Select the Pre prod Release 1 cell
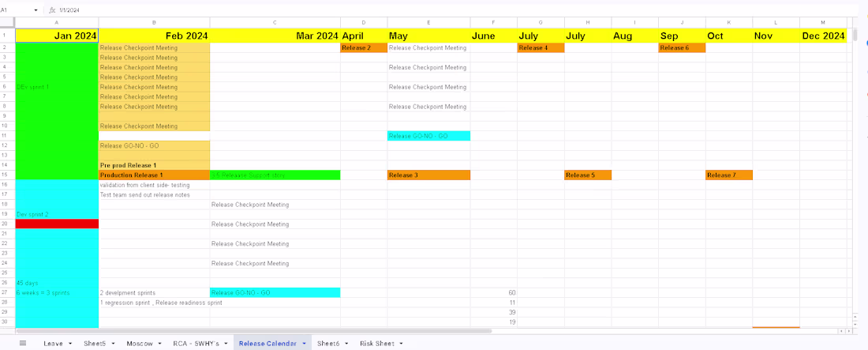868x350 pixels. [155, 165]
